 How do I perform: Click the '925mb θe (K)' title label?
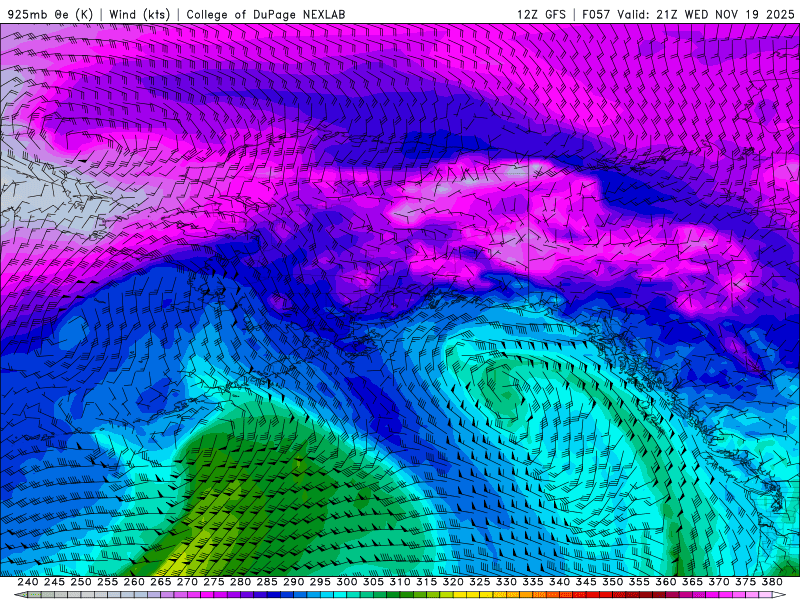(50, 14)
